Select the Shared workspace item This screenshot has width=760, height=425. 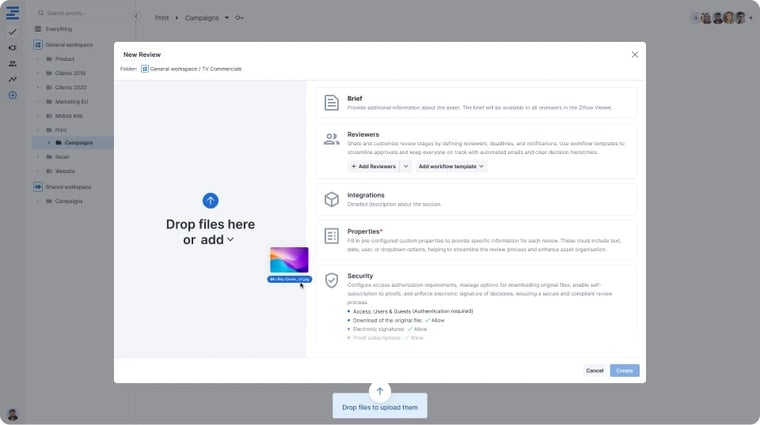68,186
